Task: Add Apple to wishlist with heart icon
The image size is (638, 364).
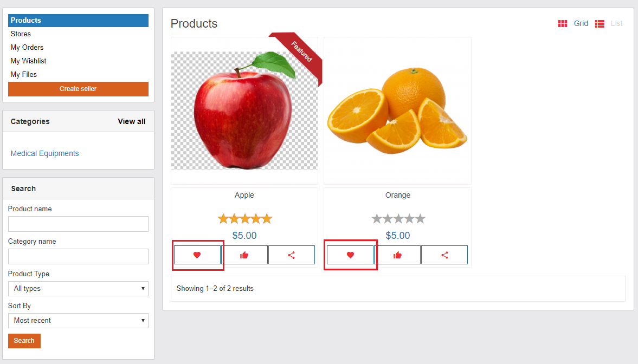Action: (x=197, y=255)
